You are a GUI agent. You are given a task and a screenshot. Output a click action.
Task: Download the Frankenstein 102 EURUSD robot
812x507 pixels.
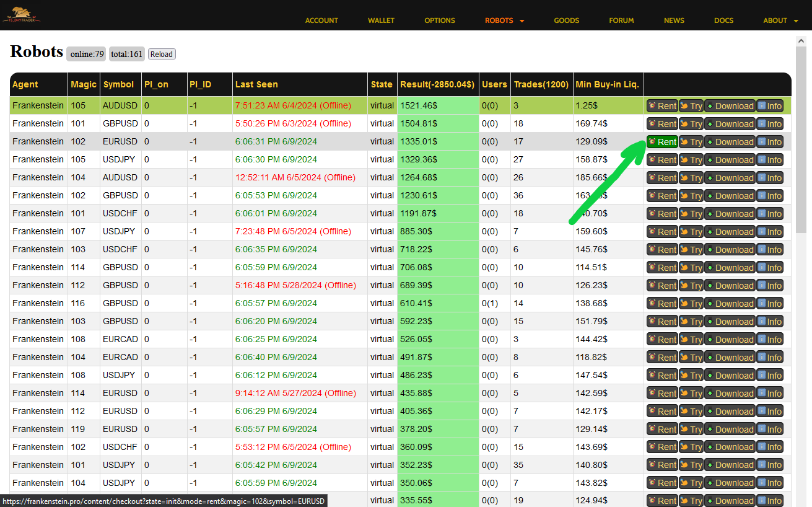pyautogui.click(x=730, y=142)
